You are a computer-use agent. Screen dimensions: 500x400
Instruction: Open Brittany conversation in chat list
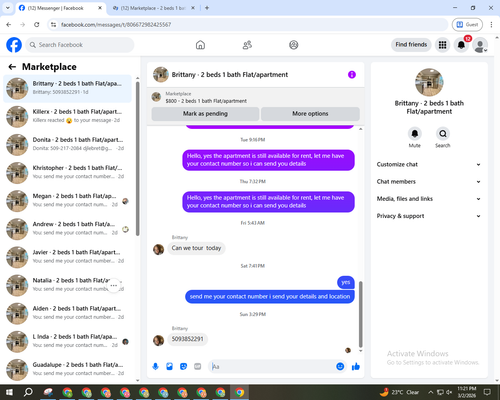67,89
